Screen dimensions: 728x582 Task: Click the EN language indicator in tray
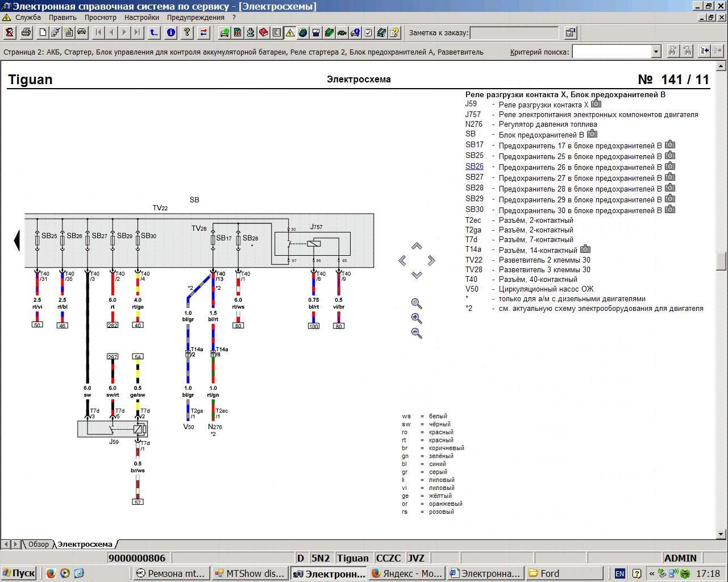619,573
